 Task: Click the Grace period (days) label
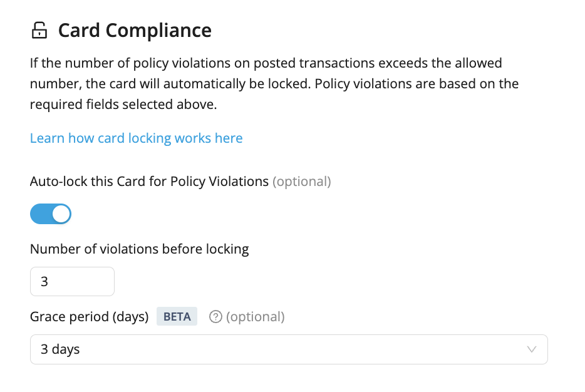tap(89, 316)
